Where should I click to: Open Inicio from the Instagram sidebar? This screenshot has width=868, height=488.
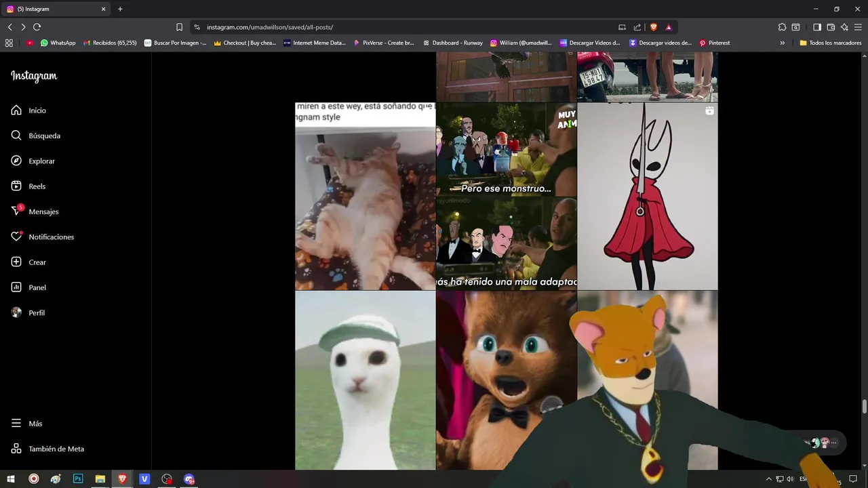37,110
